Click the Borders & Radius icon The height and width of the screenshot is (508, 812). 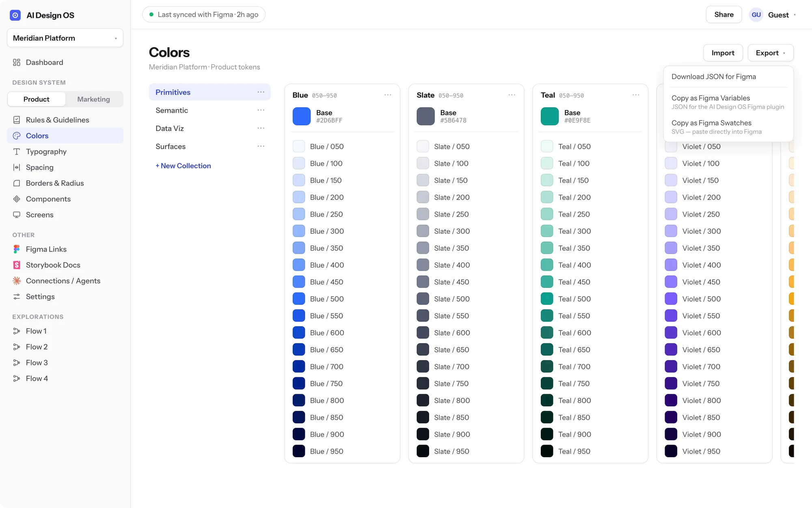click(17, 183)
